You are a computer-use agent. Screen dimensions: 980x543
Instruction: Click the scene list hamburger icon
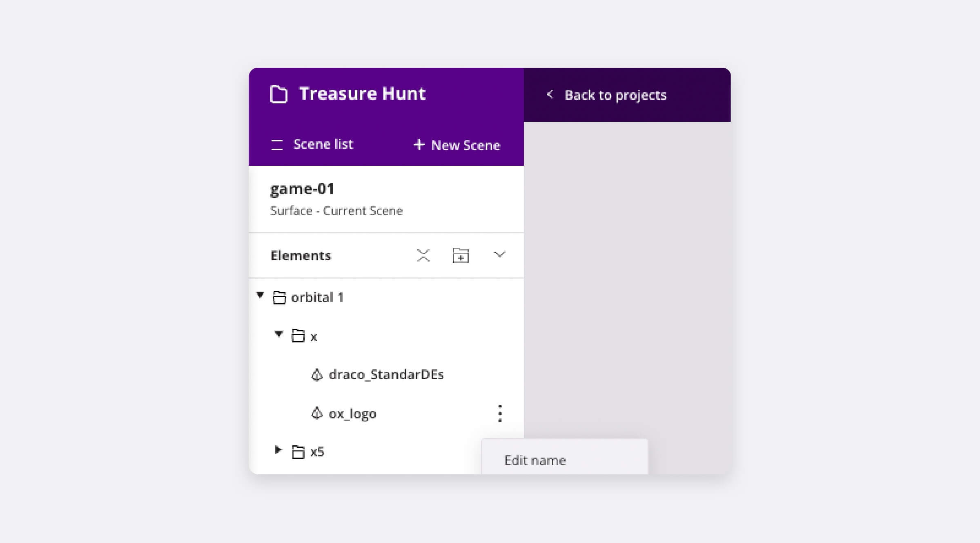pyautogui.click(x=278, y=145)
